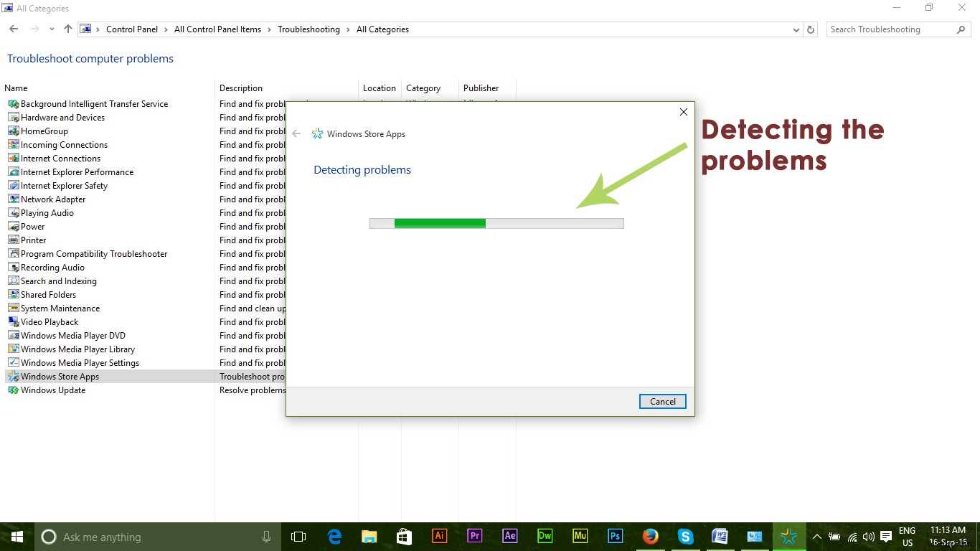The width and height of the screenshot is (980, 551).
Task: Click the All Categories breadcrumb
Action: [x=382, y=29]
